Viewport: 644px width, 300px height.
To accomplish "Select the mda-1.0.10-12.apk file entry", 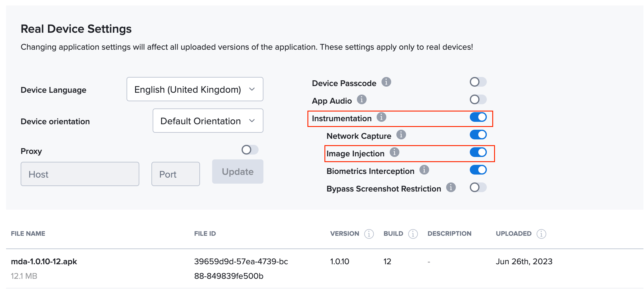I will coord(44,262).
